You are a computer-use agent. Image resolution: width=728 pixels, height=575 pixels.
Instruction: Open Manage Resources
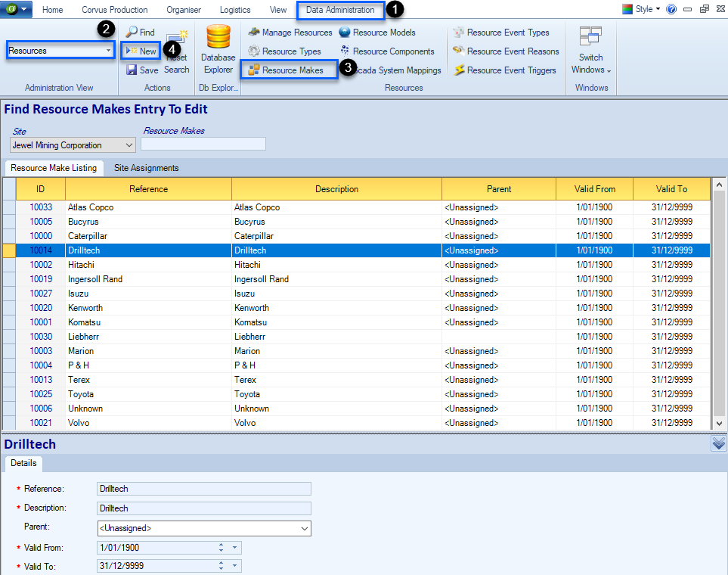tap(290, 32)
